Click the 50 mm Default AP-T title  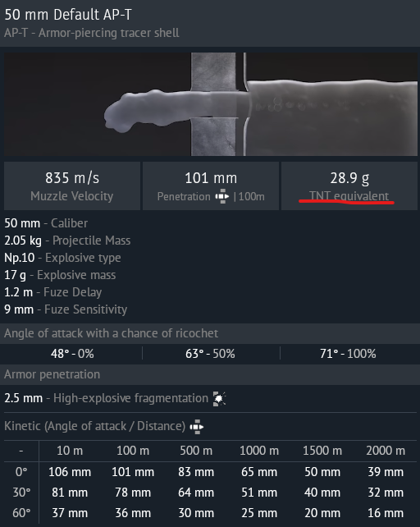click(x=68, y=15)
